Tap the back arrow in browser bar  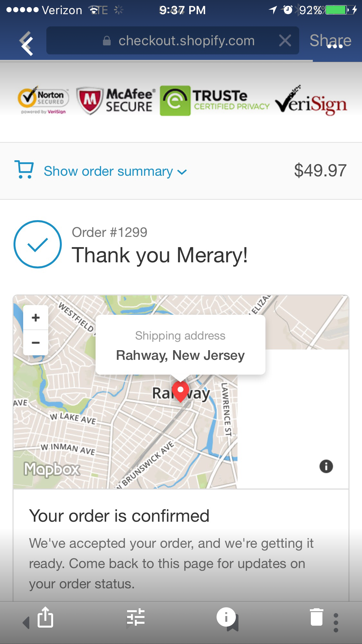(x=27, y=43)
